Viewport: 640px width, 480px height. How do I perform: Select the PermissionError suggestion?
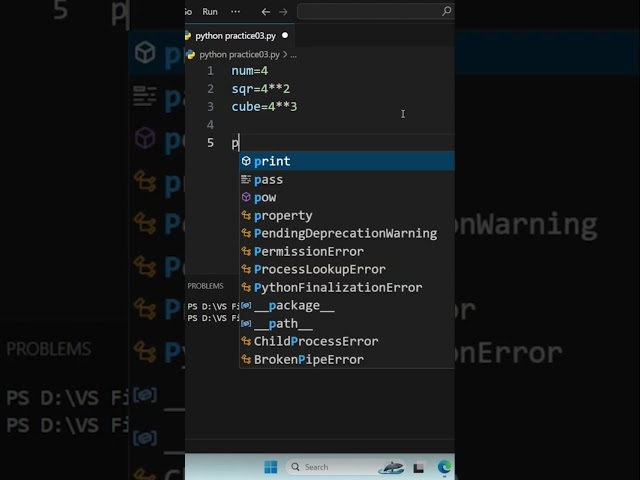pyautogui.click(x=347, y=251)
